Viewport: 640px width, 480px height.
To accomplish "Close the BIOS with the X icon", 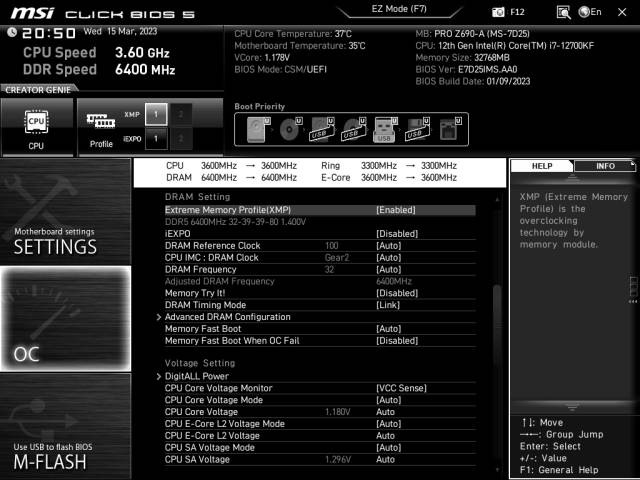I will [x=622, y=12].
